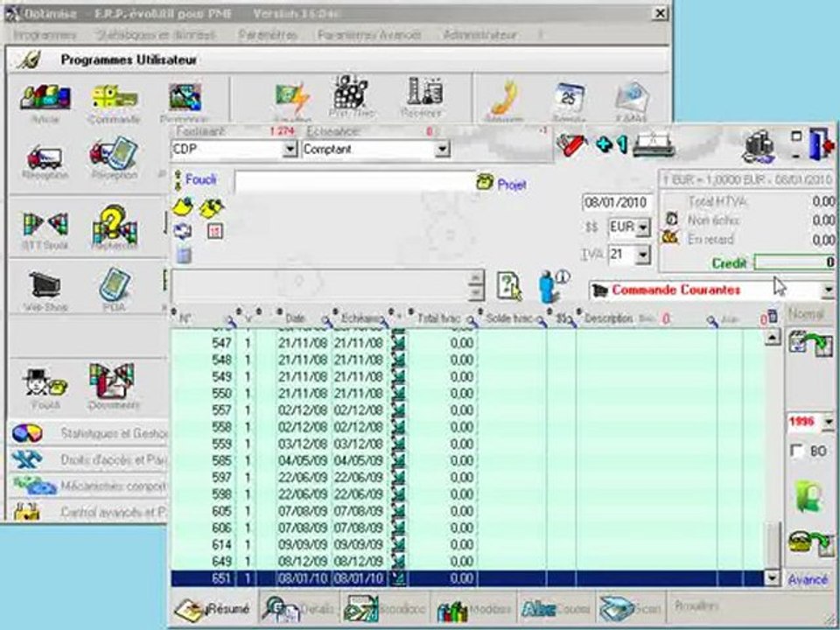Click the blue refresh arrows icon
Viewport: 840px width, 630px height.
[x=183, y=231]
